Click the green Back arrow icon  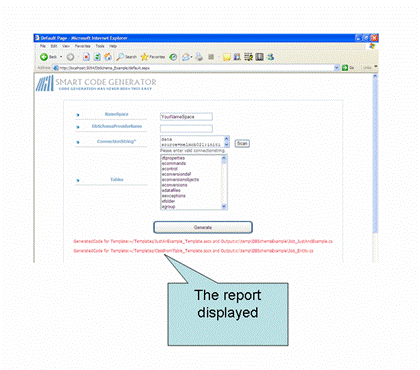click(x=44, y=57)
